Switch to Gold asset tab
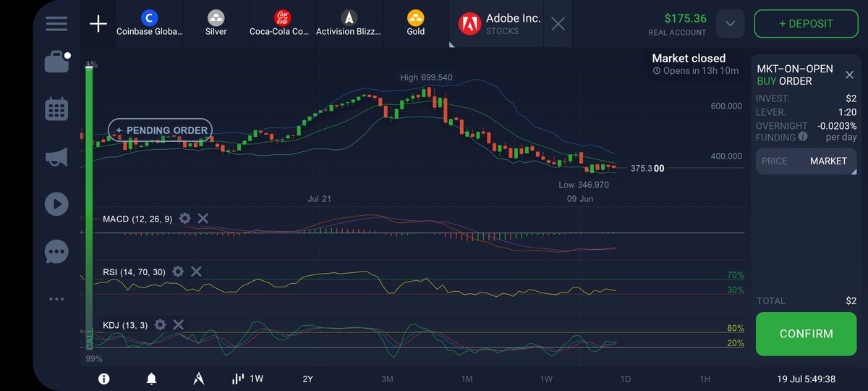The height and width of the screenshot is (391, 868). click(415, 24)
